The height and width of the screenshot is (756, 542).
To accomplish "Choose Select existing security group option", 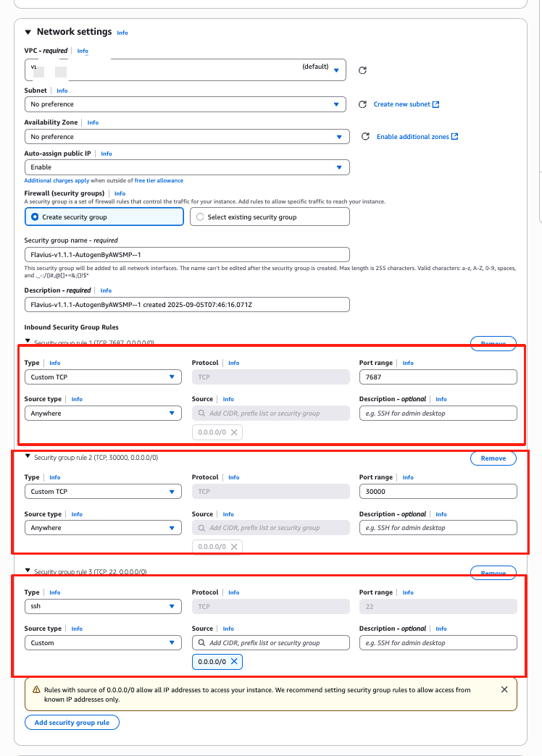I will click(x=200, y=217).
